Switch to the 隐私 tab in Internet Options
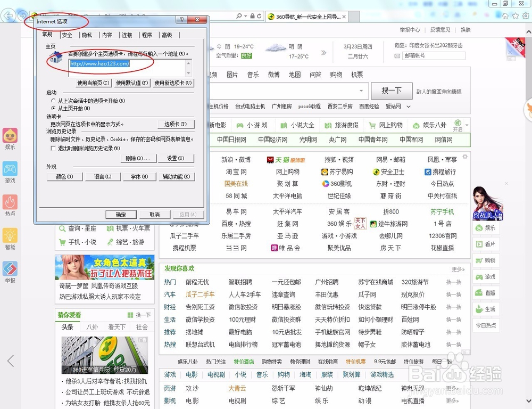532x409 pixels. point(87,35)
